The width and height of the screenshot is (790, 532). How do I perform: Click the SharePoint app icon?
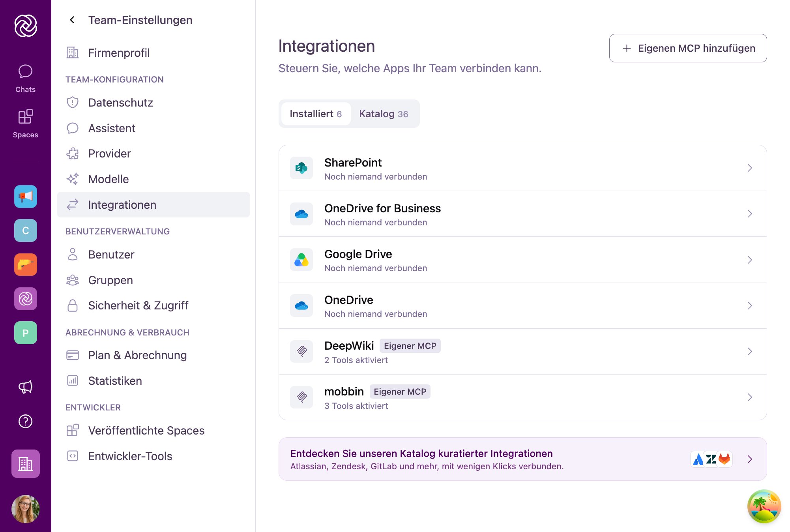pyautogui.click(x=301, y=168)
